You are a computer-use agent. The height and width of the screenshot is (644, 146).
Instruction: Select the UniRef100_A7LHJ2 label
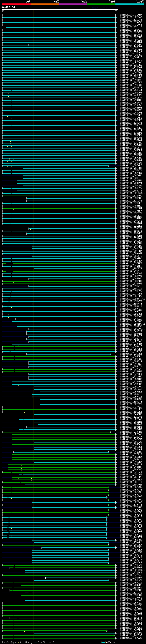pyautogui.click(x=131, y=60)
